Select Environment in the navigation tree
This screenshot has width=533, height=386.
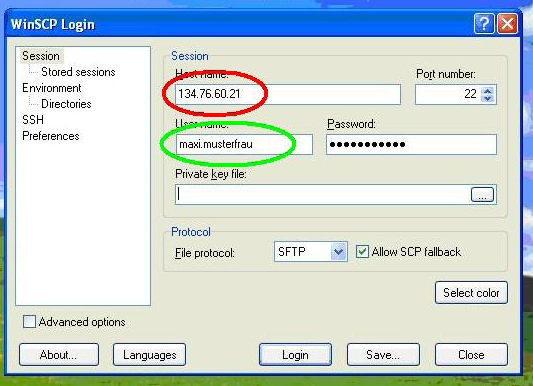click(x=52, y=88)
